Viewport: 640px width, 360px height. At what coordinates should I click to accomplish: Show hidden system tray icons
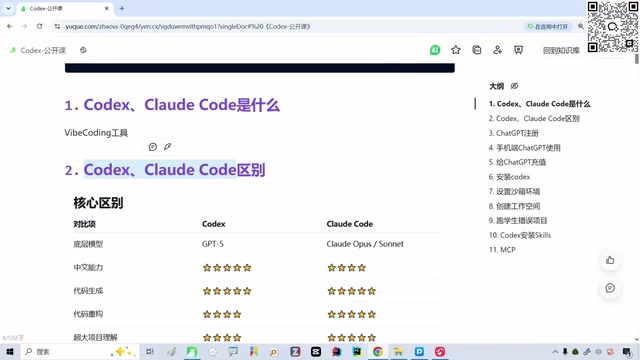(x=555, y=351)
